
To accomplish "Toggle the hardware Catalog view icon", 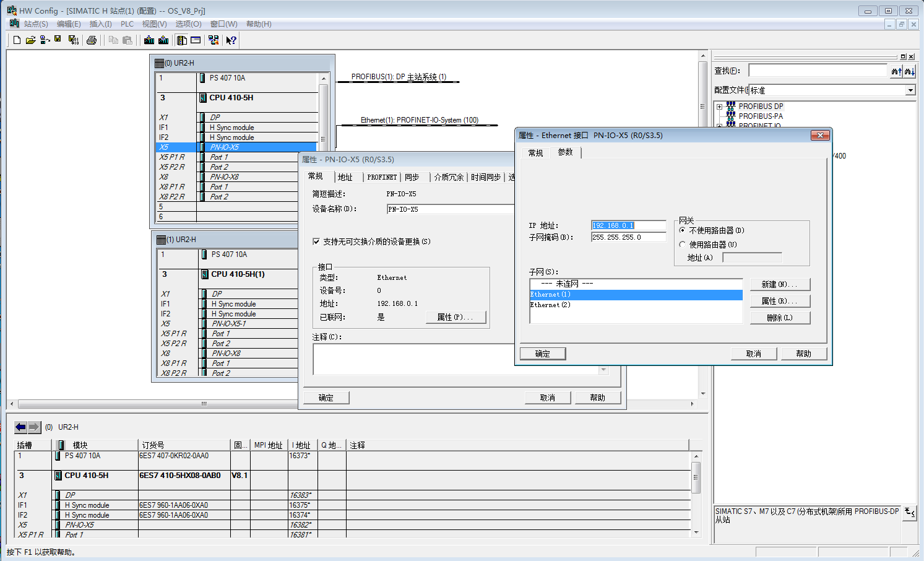I will (x=182, y=40).
